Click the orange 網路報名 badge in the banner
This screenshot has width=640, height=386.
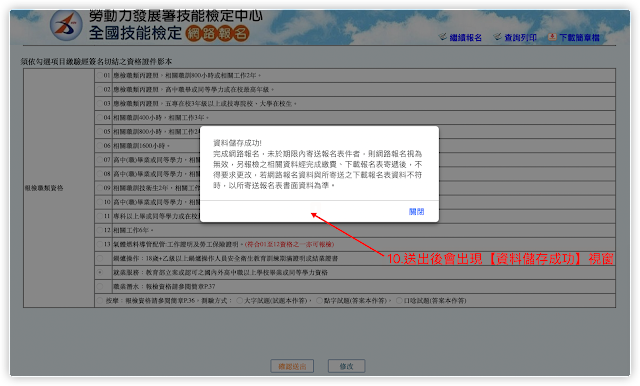pyautogui.click(x=217, y=33)
